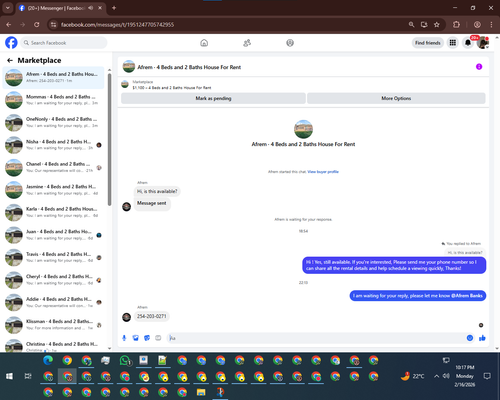Open WhatsApp from the taskbar

125,360
